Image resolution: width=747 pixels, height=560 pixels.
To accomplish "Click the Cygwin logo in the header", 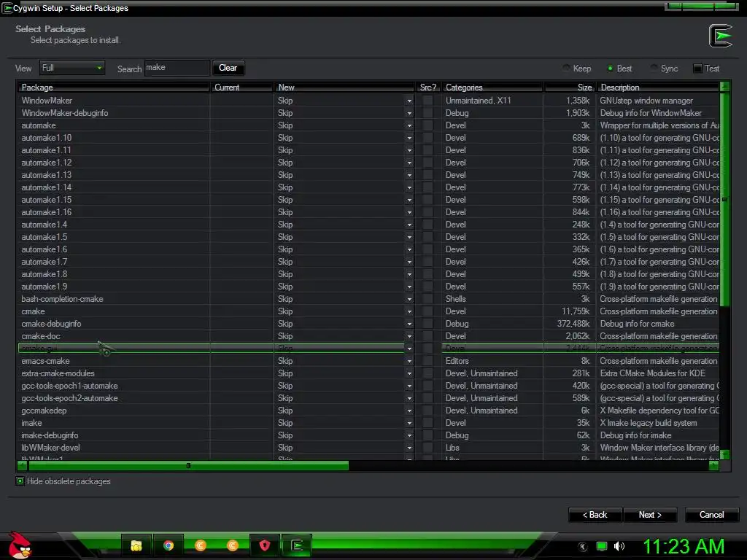I will (720, 36).
